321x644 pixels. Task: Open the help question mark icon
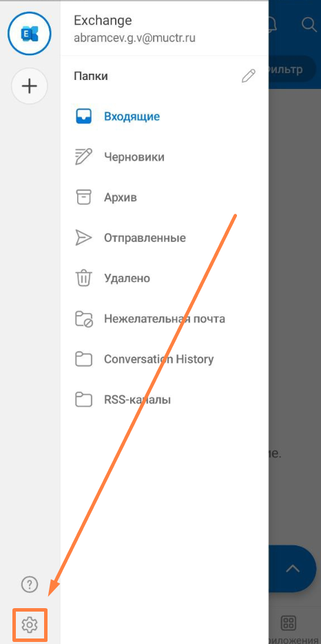[30, 584]
